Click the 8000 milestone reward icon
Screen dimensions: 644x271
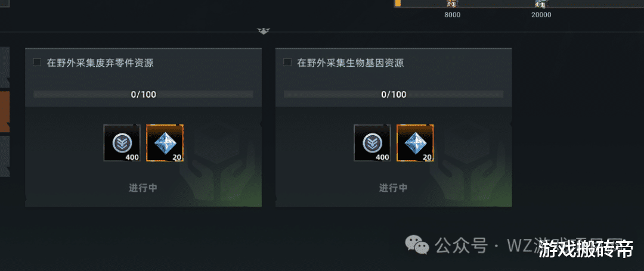click(x=453, y=4)
